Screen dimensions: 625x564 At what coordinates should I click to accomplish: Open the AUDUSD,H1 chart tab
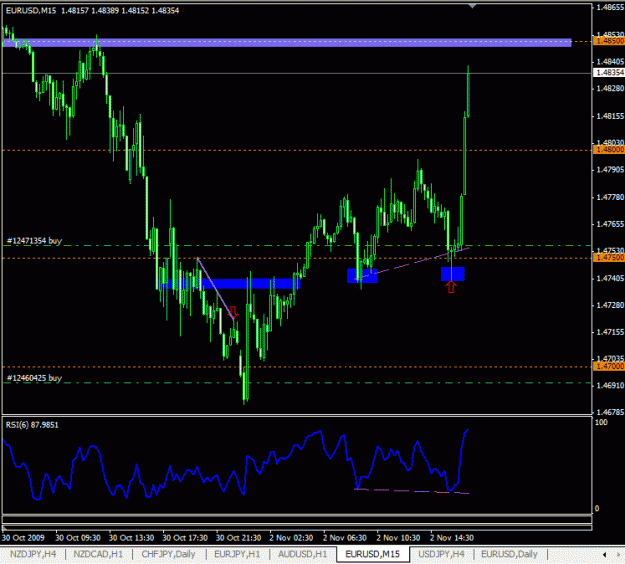coord(303,554)
